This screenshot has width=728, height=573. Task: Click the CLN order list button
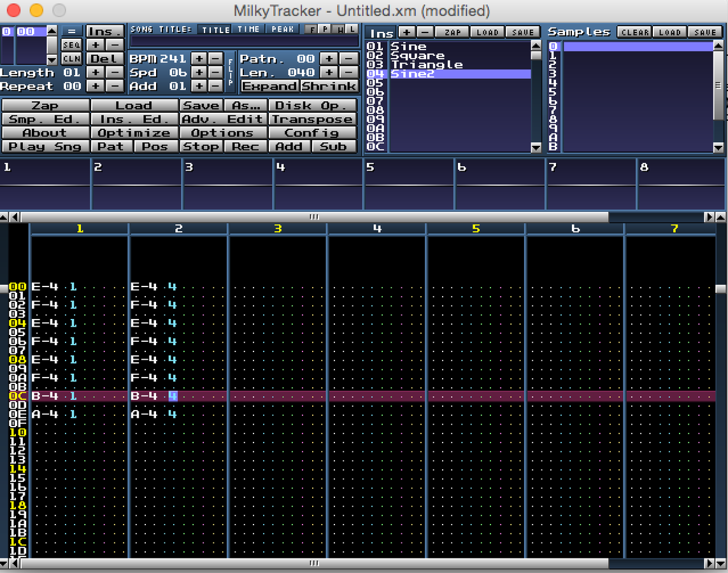click(x=71, y=59)
